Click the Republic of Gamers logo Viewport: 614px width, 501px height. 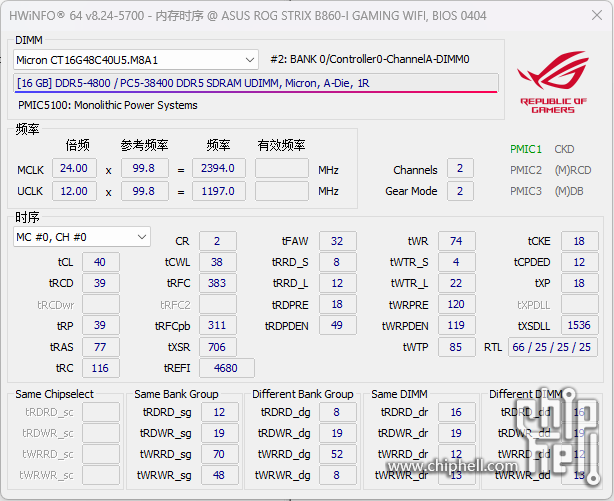tap(553, 81)
